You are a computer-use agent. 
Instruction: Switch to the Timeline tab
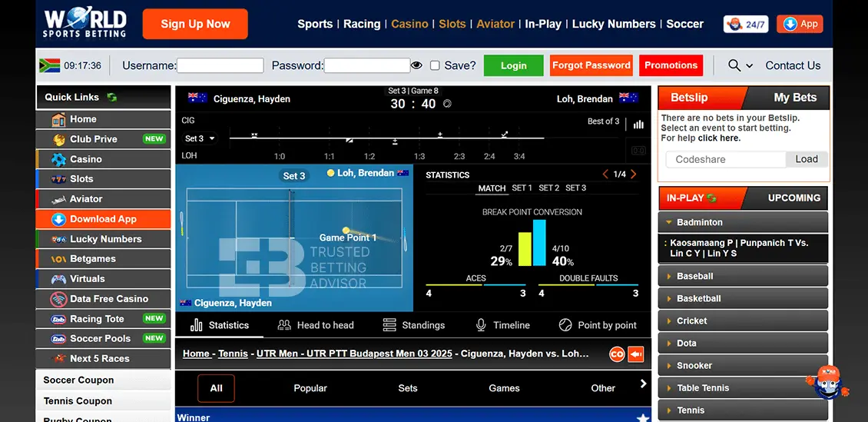(502, 325)
